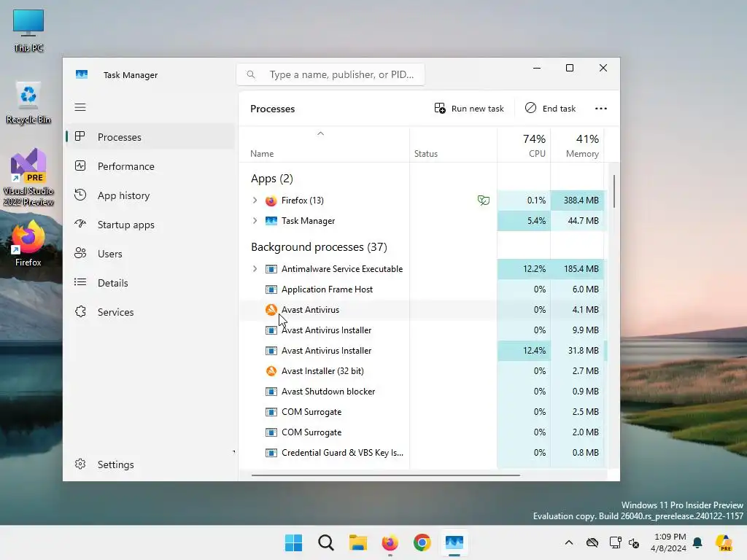Select the Avast Antivirus process
Image resolution: width=747 pixels, height=560 pixels.
pyautogui.click(x=422, y=309)
